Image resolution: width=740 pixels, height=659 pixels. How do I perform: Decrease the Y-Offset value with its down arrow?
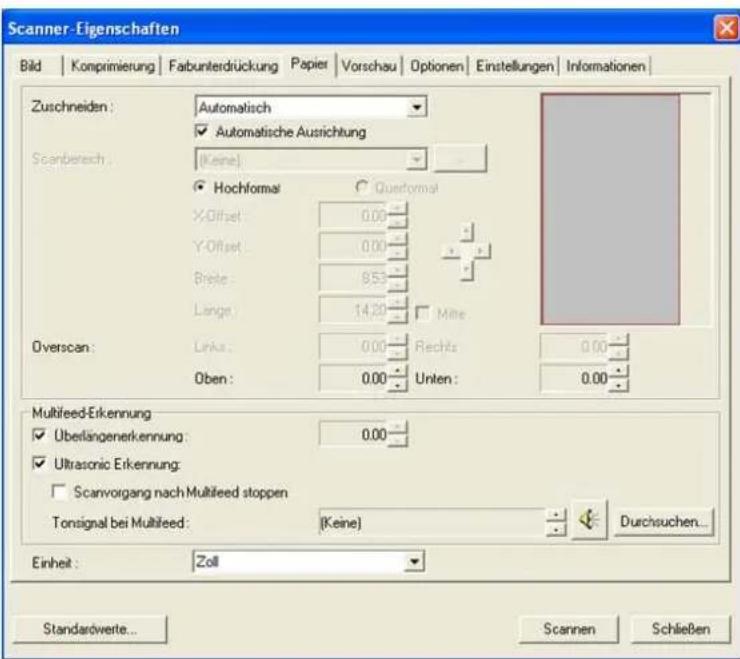(397, 253)
